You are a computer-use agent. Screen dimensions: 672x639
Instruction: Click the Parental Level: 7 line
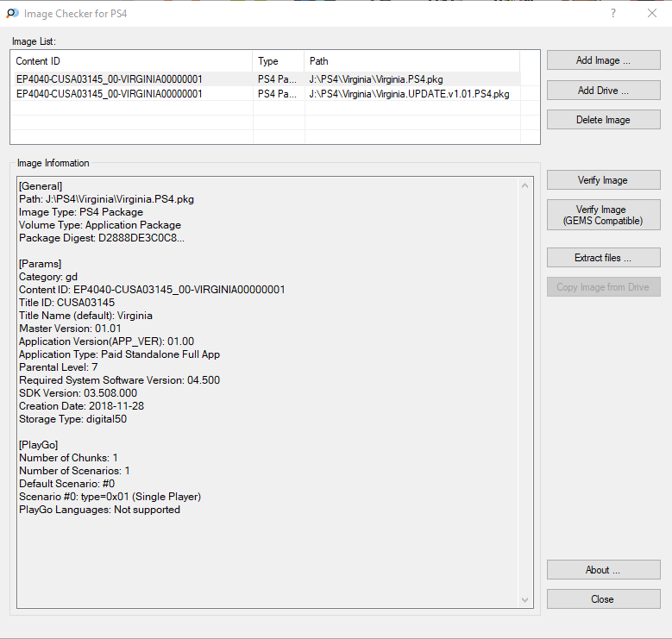coord(59,367)
